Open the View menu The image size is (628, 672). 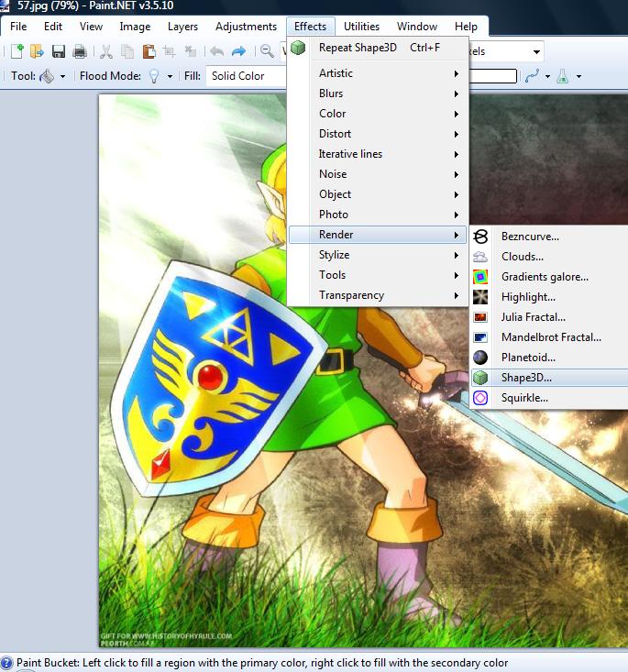click(x=91, y=27)
